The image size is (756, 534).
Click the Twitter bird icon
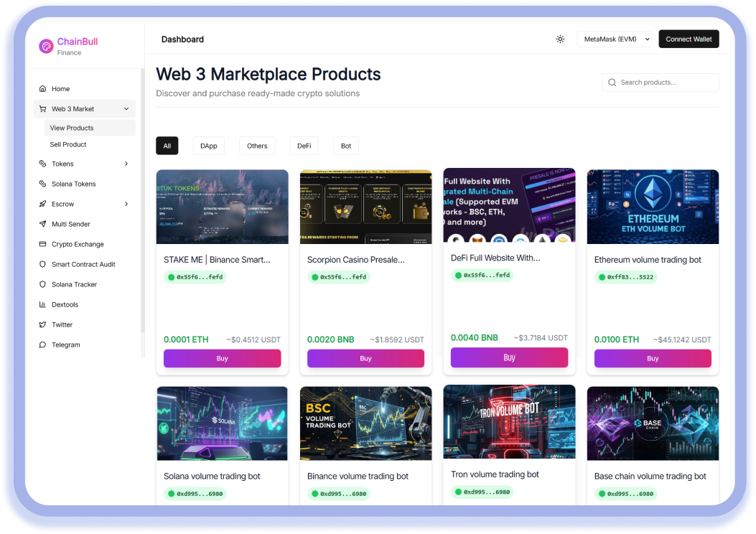[43, 324]
